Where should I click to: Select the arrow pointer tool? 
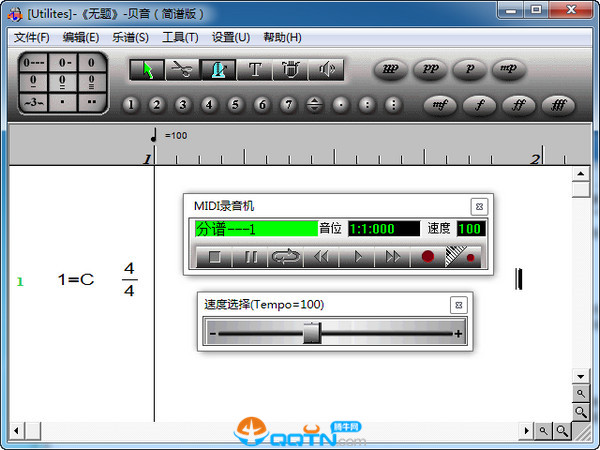(x=148, y=69)
